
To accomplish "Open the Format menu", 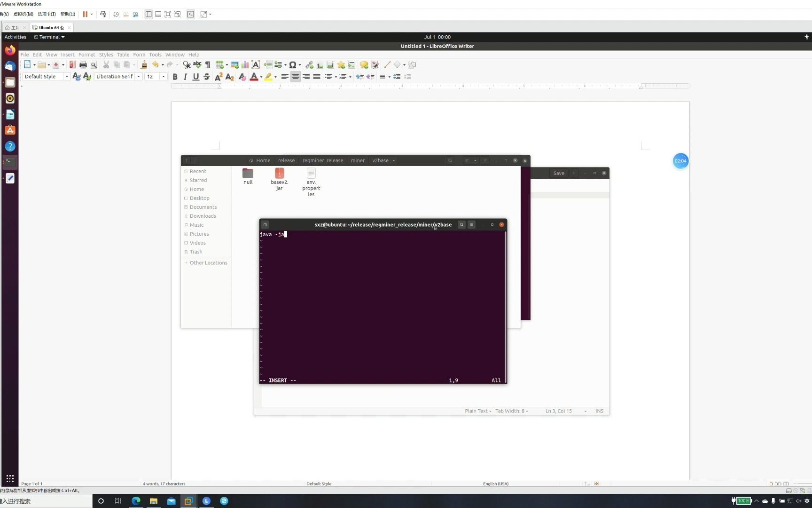I will (86, 55).
